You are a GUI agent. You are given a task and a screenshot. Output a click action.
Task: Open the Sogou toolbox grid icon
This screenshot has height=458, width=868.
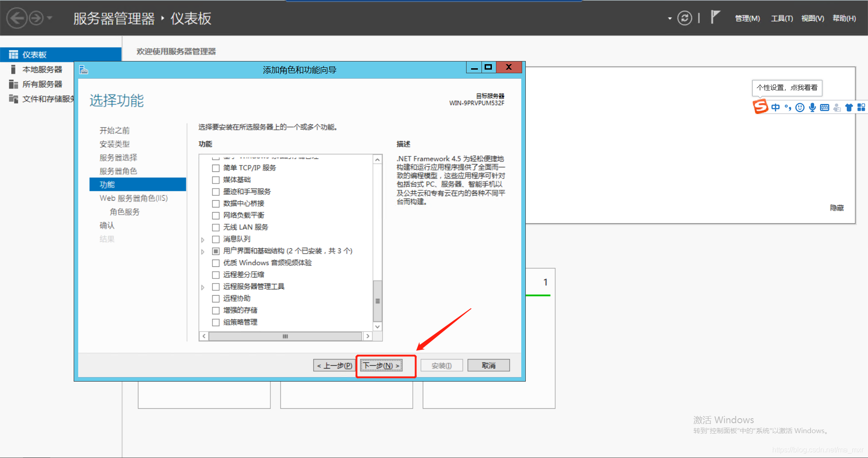coord(861,107)
